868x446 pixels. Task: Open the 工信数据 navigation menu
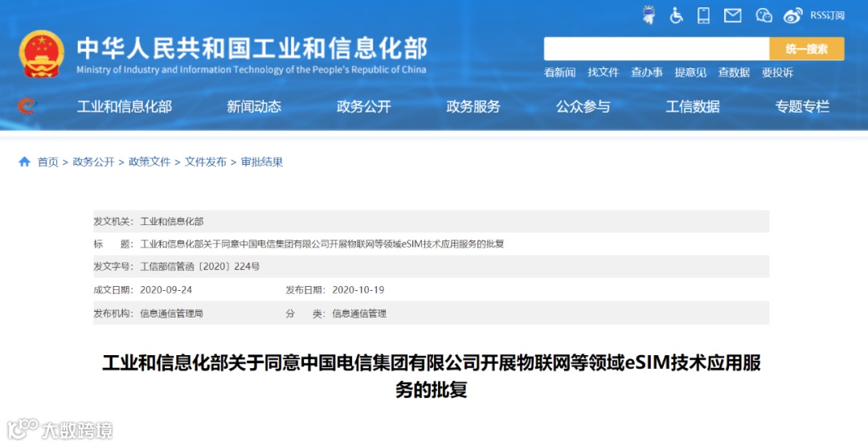click(693, 106)
